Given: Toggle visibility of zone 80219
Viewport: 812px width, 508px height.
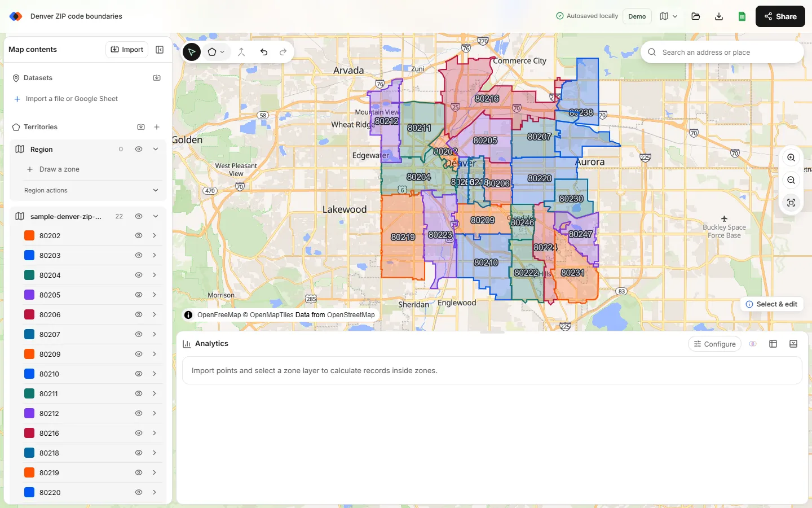Looking at the screenshot, I should [x=139, y=472].
